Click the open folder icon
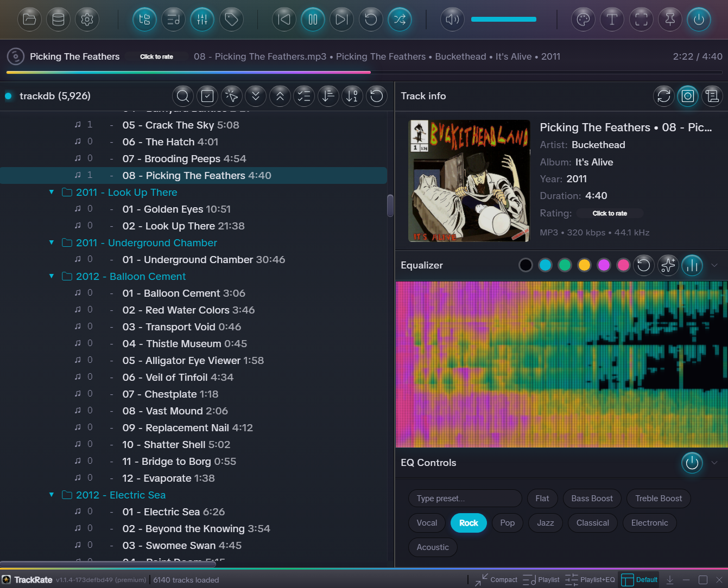Image resolution: width=728 pixels, height=588 pixels. point(29,20)
